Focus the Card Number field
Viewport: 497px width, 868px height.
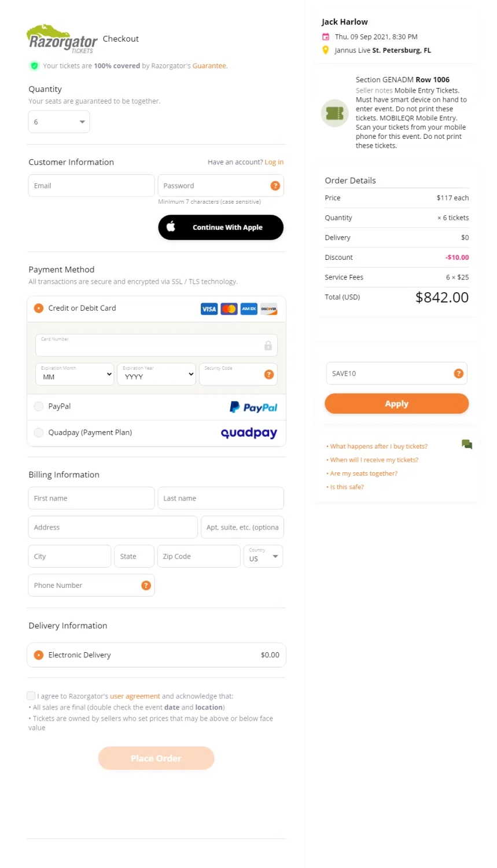click(156, 345)
